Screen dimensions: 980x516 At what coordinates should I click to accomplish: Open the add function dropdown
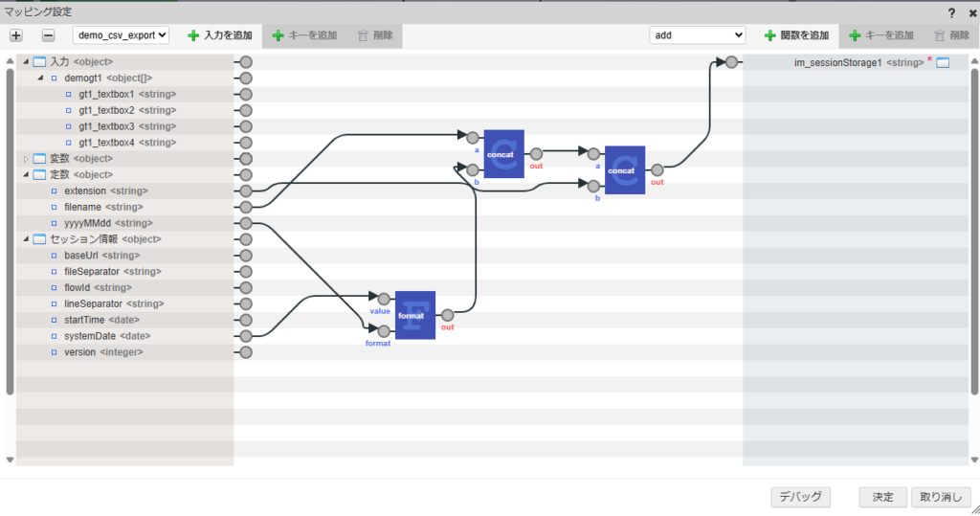click(697, 35)
